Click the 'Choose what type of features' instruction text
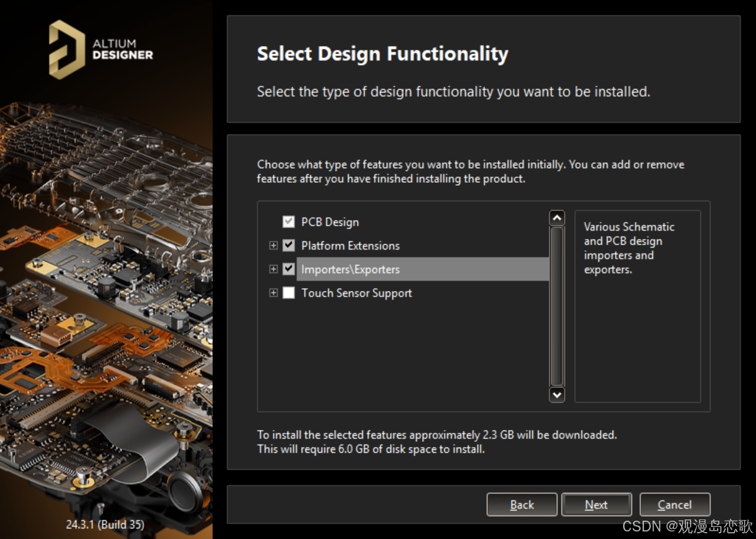The image size is (756, 539). pyautogui.click(x=471, y=171)
